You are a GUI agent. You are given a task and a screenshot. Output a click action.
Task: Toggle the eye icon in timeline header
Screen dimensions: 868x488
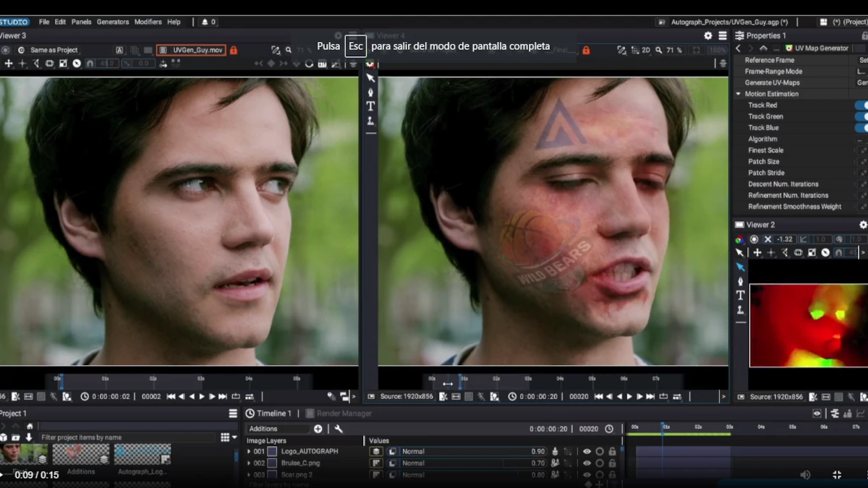click(817, 414)
